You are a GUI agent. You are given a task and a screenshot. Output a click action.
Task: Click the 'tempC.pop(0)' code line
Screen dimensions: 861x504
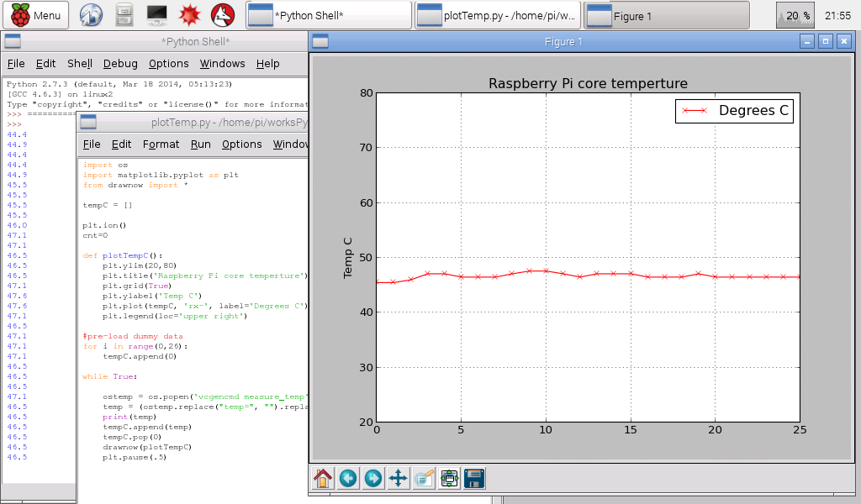132,437
